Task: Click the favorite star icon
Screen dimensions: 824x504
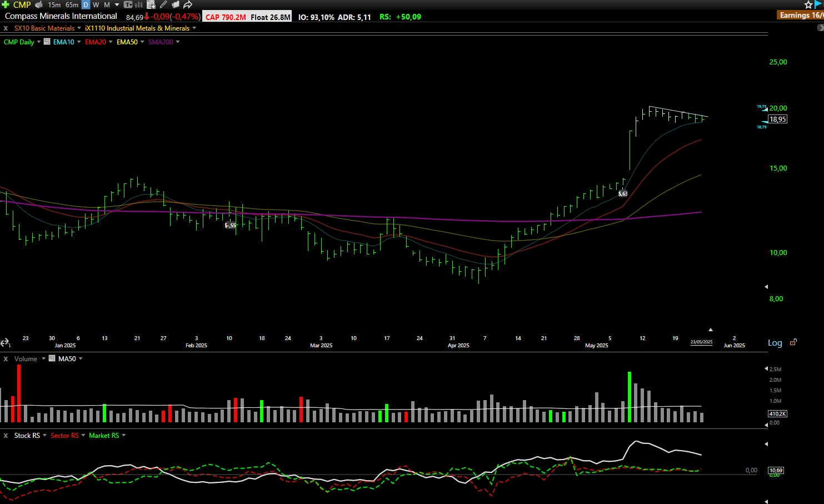Action: click(808, 4)
